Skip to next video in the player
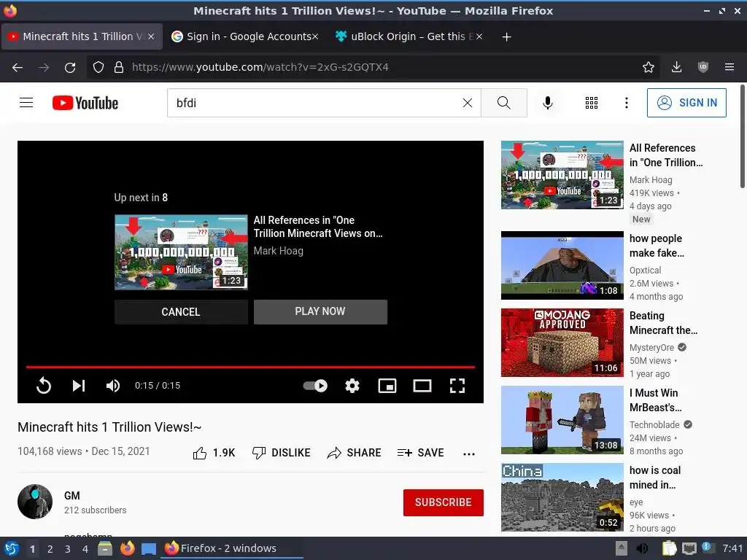Viewport: 747px width, 560px height. tap(79, 385)
